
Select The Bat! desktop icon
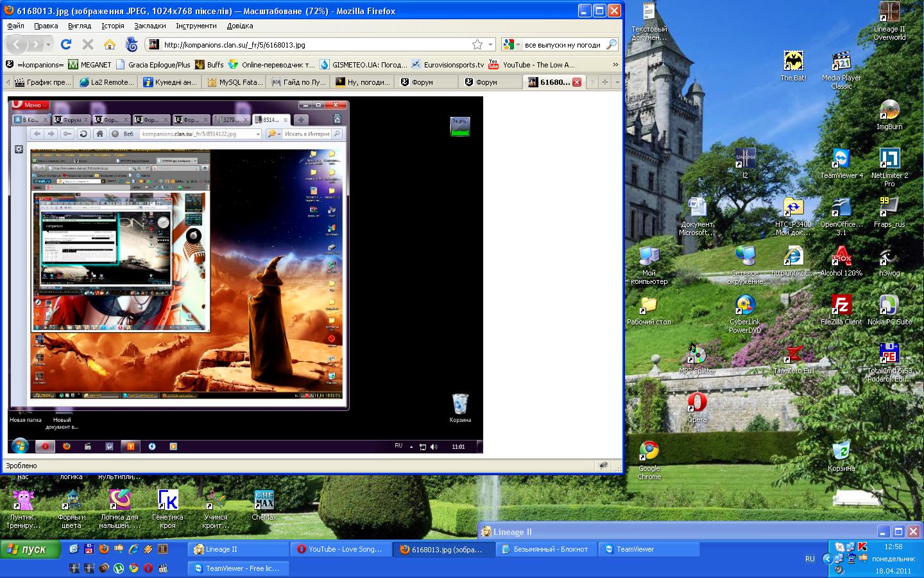click(793, 66)
